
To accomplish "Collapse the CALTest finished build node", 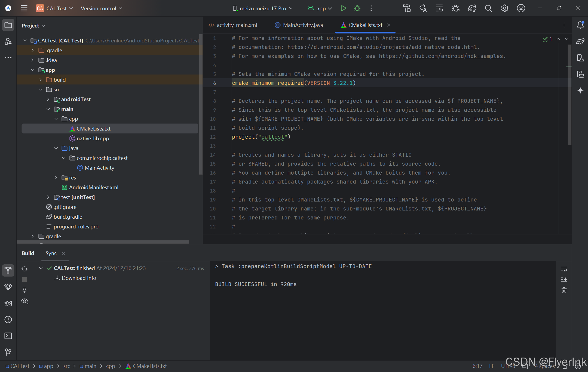I will 41,268.
